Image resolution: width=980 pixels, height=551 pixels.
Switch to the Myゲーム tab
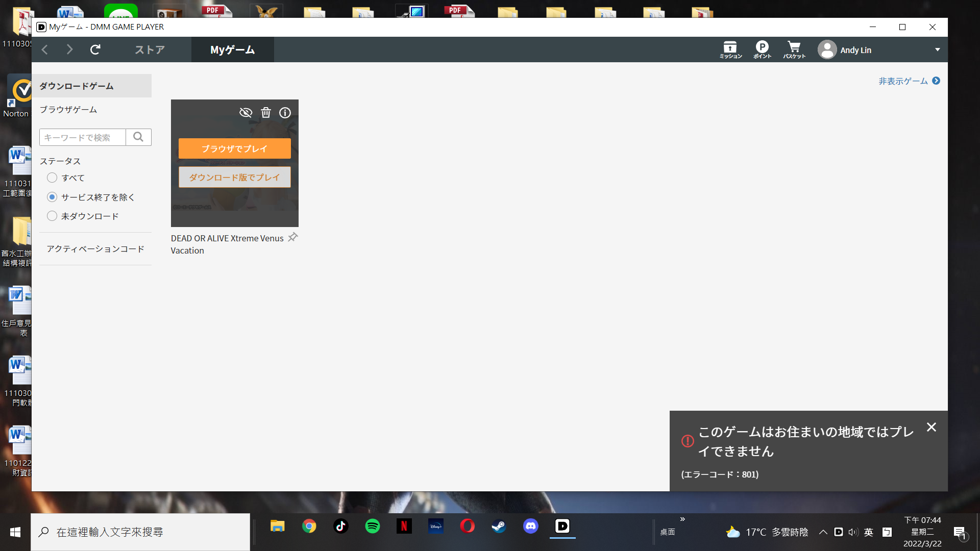tap(233, 49)
